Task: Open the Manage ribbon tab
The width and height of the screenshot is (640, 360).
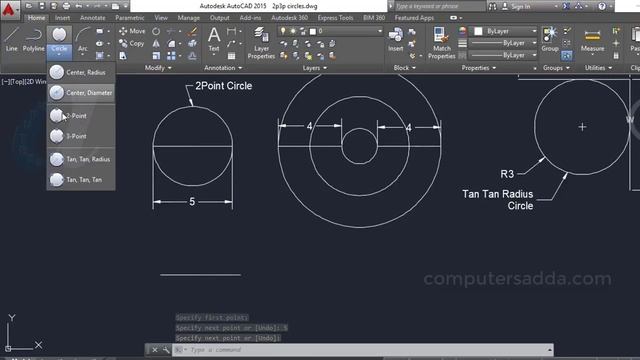Action: tap(189, 18)
